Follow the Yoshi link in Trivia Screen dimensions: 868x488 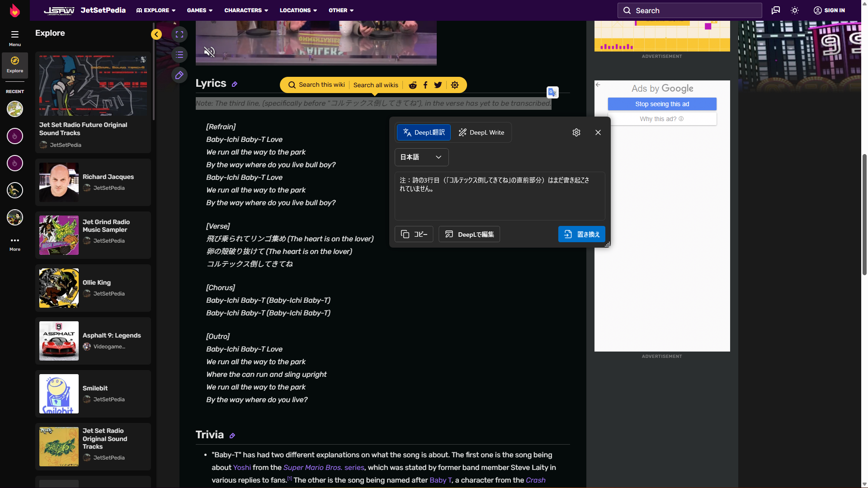point(242,467)
